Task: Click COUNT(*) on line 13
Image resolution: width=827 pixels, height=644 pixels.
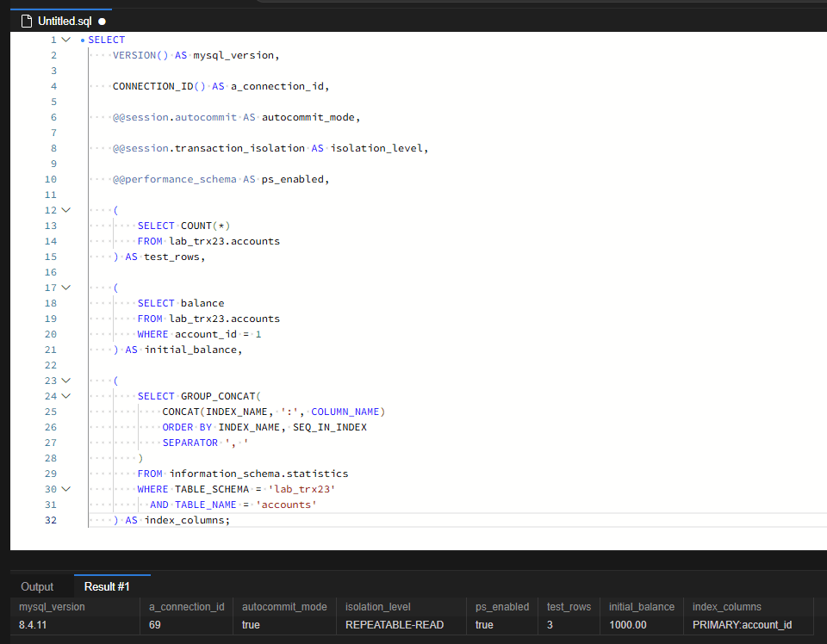Action: (206, 226)
